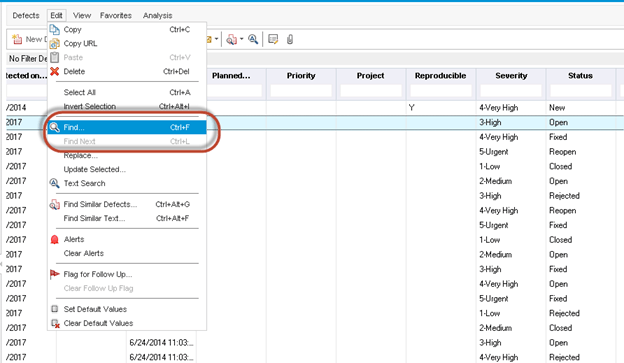
Task: Click the 'No Filter De' filter label
Action: (28, 59)
